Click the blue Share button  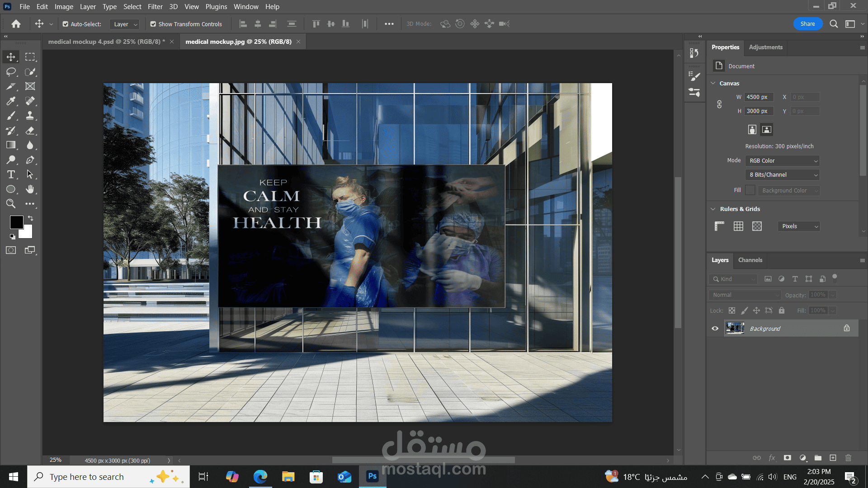point(807,24)
